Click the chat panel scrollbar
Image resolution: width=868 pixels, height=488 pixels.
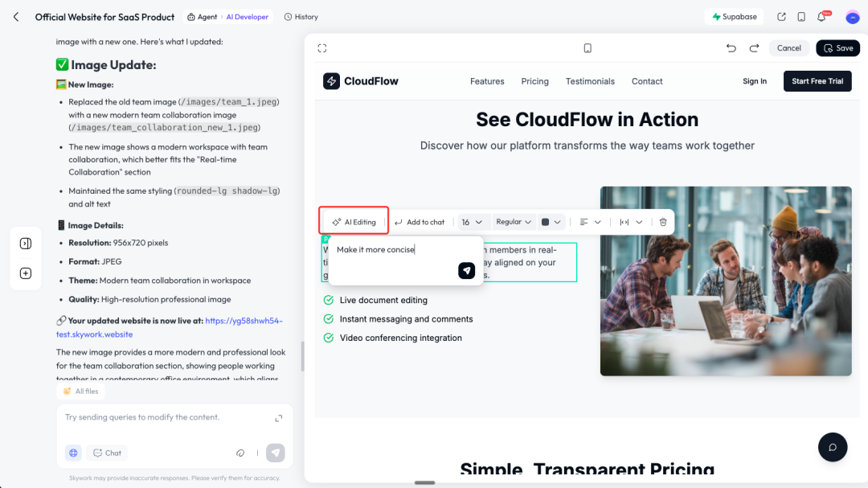pos(302,356)
